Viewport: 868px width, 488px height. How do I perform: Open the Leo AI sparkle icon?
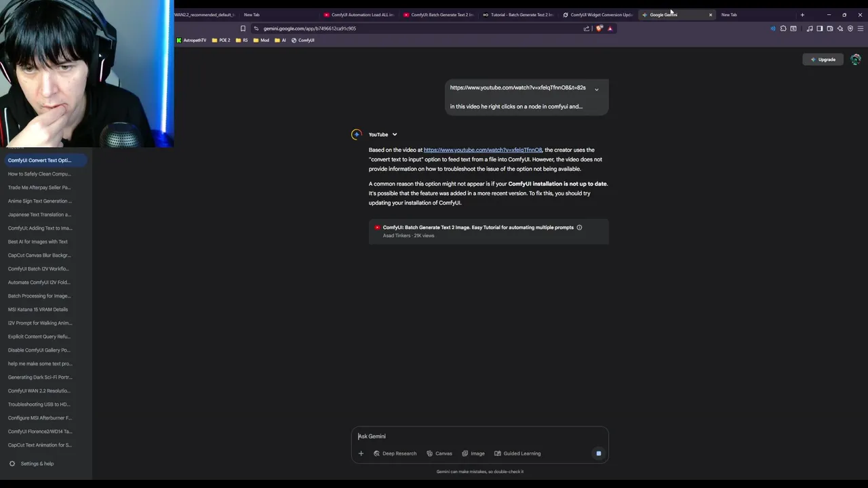[x=840, y=28]
